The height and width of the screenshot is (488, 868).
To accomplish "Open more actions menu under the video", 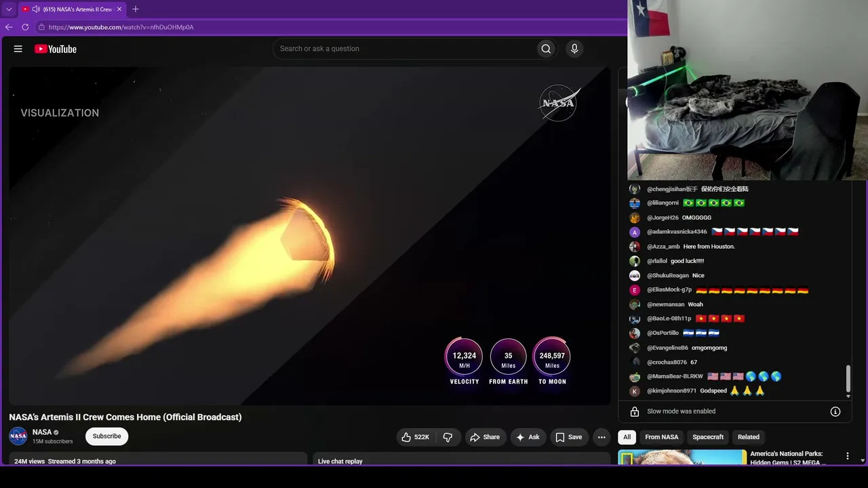I will [601, 437].
